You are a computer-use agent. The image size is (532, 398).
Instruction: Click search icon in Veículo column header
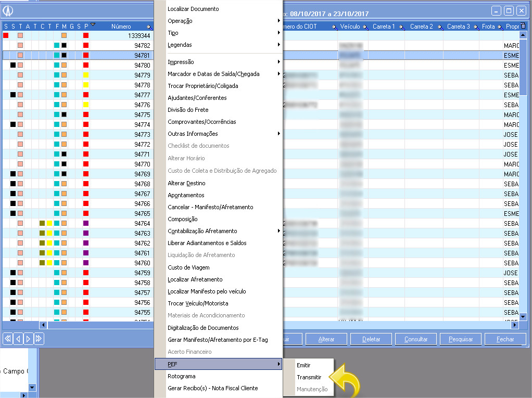pyautogui.click(x=365, y=27)
